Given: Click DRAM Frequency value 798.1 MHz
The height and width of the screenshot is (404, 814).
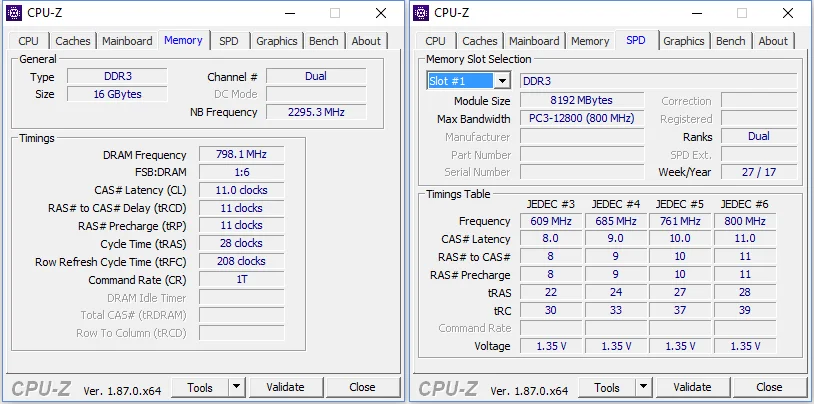Looking at the screenshot, I should 241,155.
